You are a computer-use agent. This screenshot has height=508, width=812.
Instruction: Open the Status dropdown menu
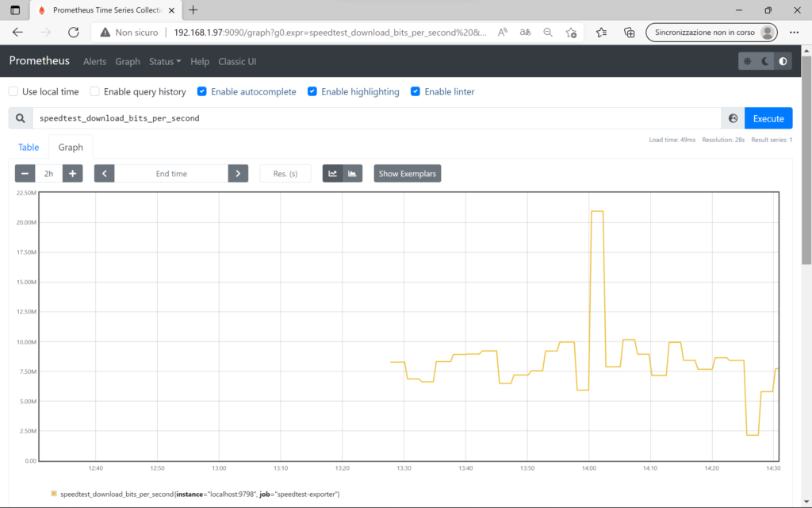pos(164,61)
